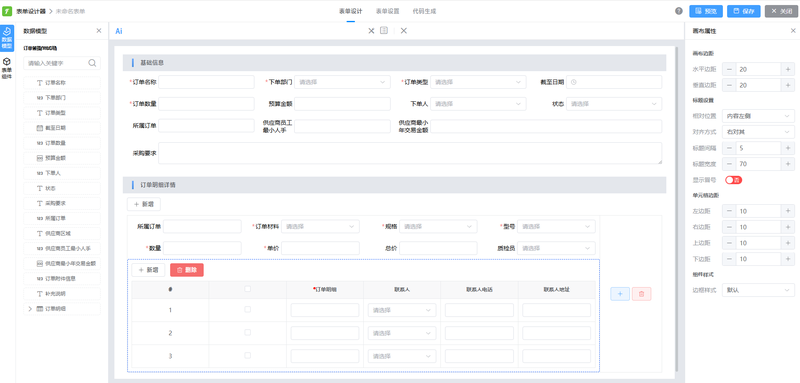
Task: Select the 预算金额 field in the data model list
Action: pos(62,158)
